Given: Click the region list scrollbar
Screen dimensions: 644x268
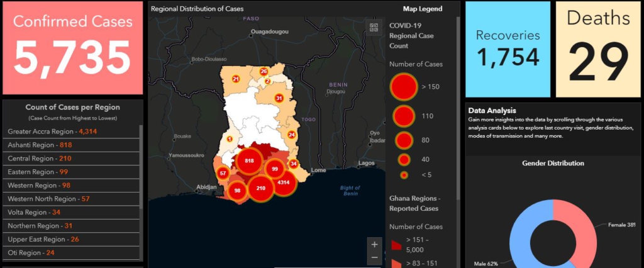Looking at the screenshot, I should 142,189.
